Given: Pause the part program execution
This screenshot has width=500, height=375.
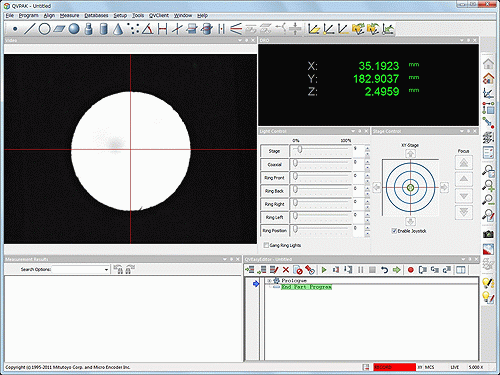Looking at the screenshot, I should [360, 270].
